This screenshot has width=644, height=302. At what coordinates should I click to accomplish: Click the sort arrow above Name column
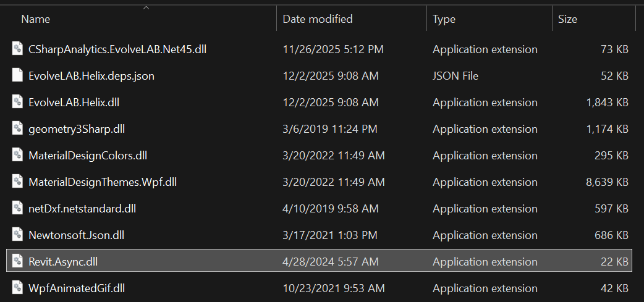click(x=146, y=8)
